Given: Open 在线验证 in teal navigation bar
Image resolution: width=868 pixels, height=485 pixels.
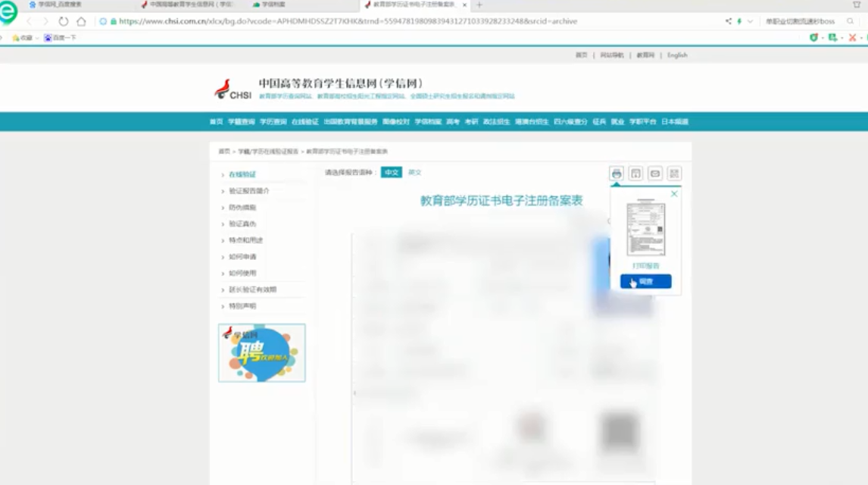Looking at the screenshot, I should pos(305,122).
